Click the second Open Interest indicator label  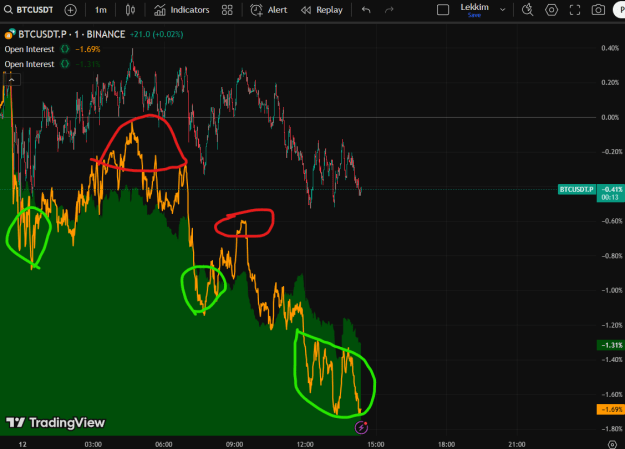click(x=29, y=64)
